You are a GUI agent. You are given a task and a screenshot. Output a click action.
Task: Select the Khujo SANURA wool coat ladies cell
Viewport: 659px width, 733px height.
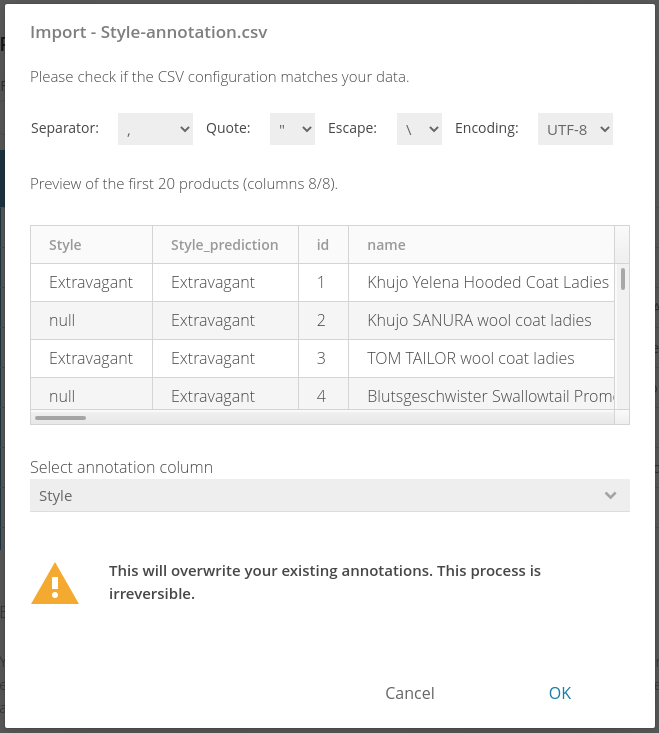pos(481,321)
